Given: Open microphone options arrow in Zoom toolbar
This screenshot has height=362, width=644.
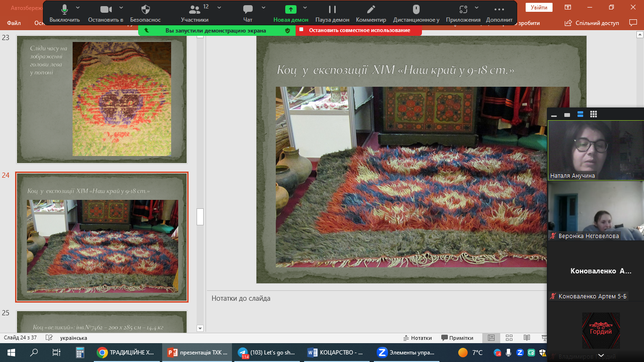Looking at the screenshot, I should coord(78,8).
